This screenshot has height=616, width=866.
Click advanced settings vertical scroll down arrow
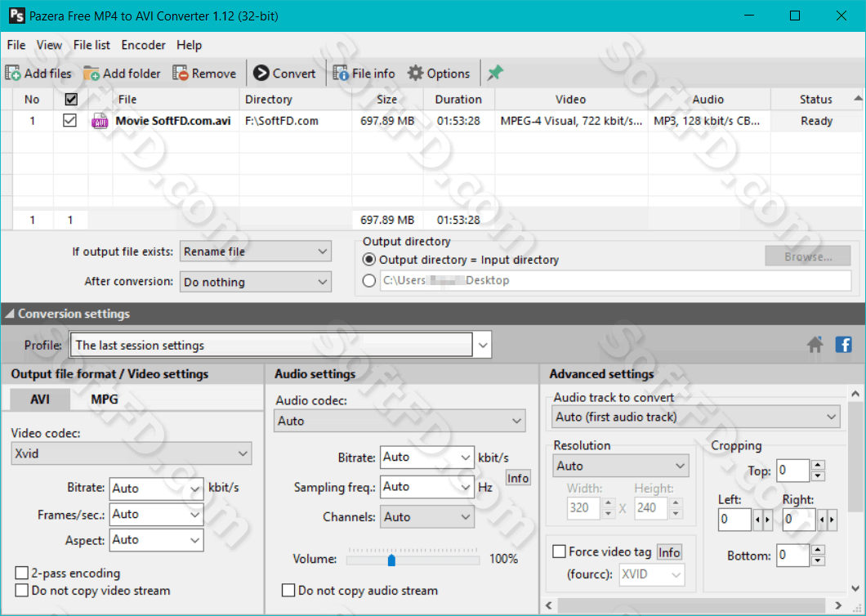click(x=855, y=588)
